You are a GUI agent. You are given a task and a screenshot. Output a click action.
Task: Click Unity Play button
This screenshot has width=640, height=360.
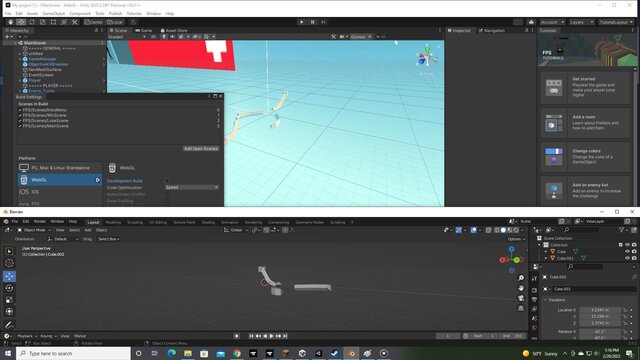[x=302, y=22]
